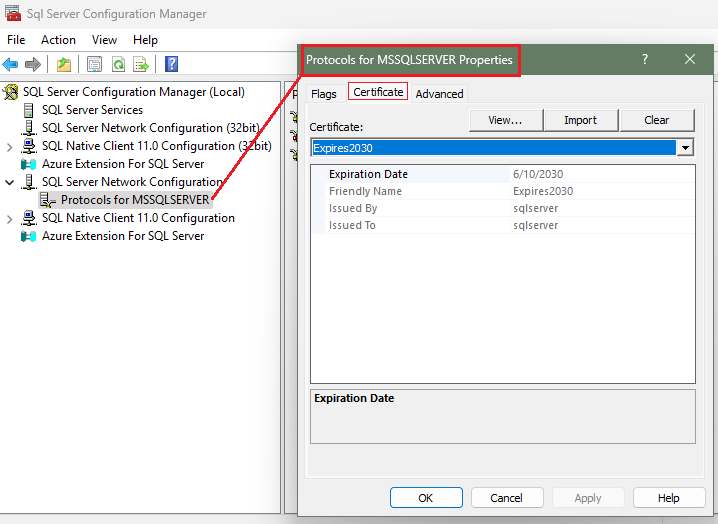Switch to the Advanced tab
The height and width of the screenshot is (524, 718).
coord(439,94)
